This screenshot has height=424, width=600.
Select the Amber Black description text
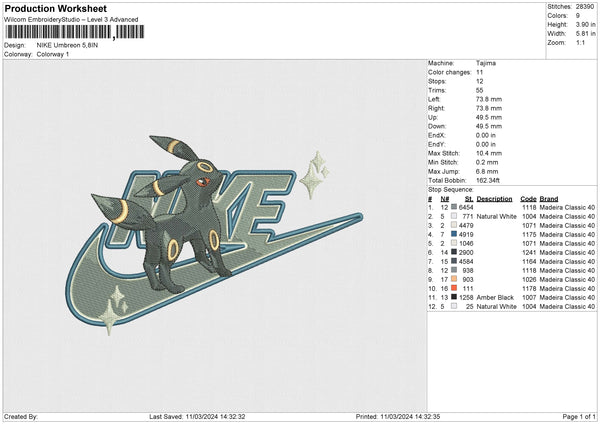point(495,297)
